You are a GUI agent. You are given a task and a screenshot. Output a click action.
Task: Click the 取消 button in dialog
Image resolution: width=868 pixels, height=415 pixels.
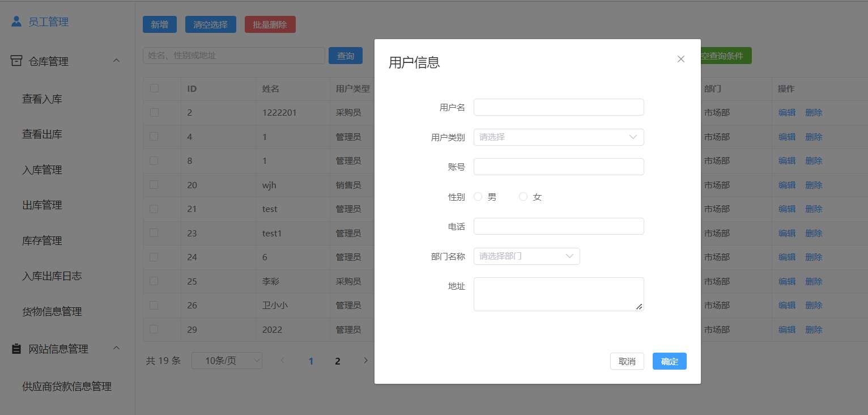[627, 361]
